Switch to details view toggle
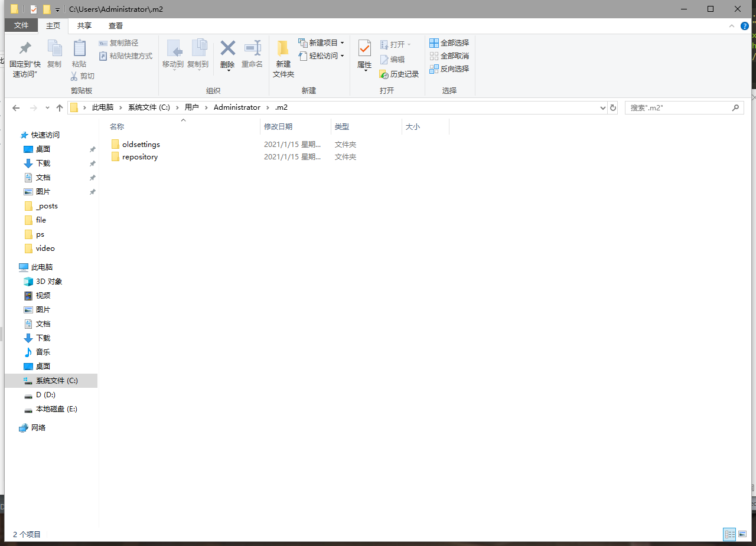The image size is (756, 546). tap(729, 534)
